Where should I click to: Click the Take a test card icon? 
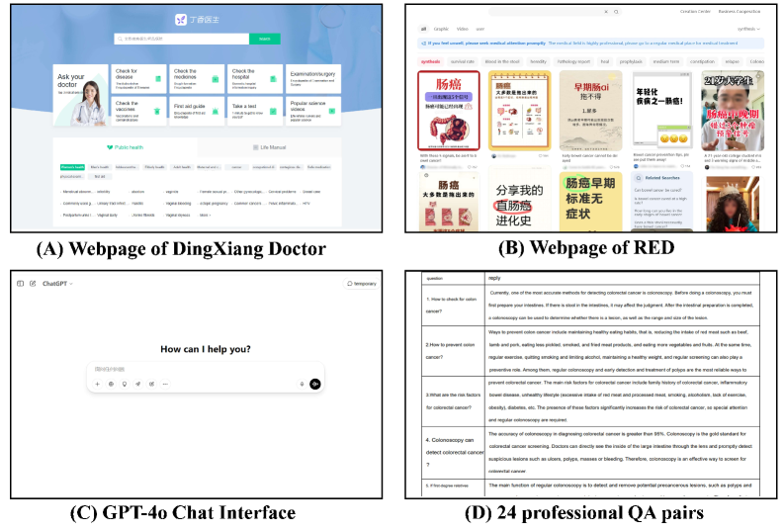(x=273, y=111)
